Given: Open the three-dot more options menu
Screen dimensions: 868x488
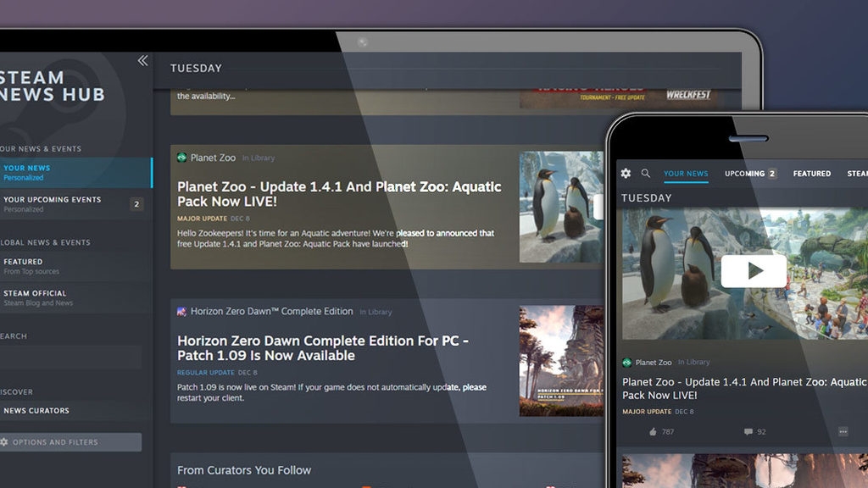Looking at the screenshot, I should point(843,432).
